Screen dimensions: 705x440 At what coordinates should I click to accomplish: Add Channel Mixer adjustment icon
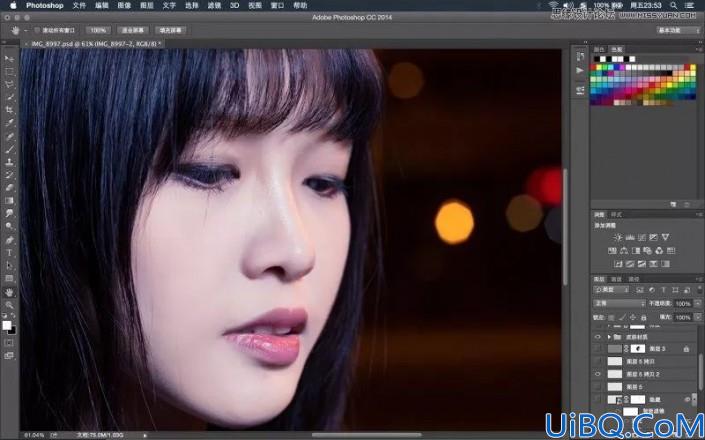click(659, 250)
